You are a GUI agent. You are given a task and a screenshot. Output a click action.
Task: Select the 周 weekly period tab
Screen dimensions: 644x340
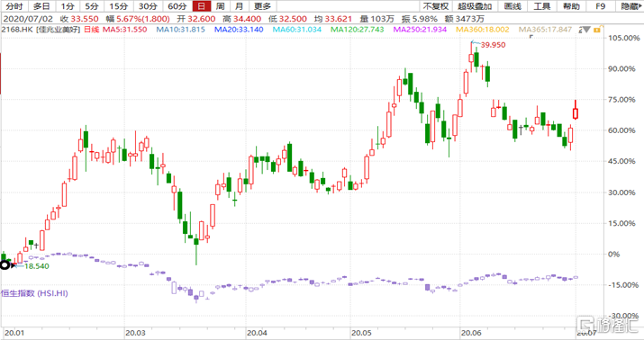[221, 6]
